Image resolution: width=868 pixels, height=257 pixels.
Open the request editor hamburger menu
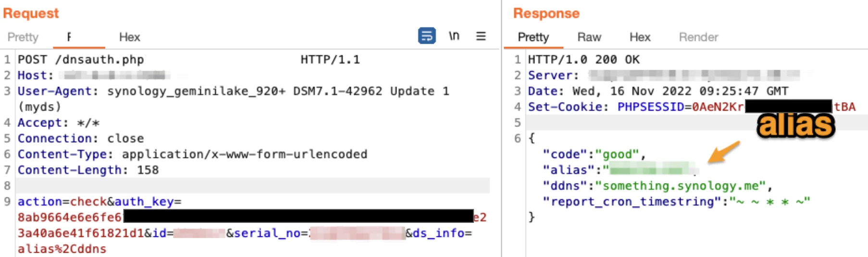481,36
